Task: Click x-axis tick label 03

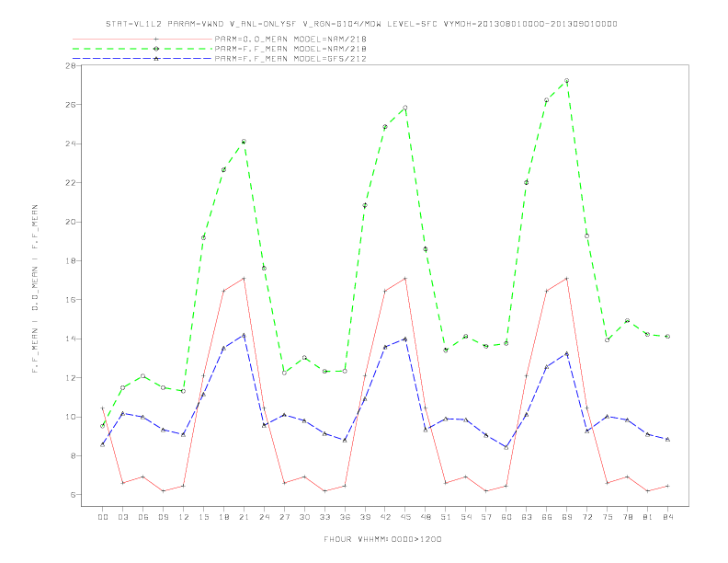Action: tap(122, 517)
